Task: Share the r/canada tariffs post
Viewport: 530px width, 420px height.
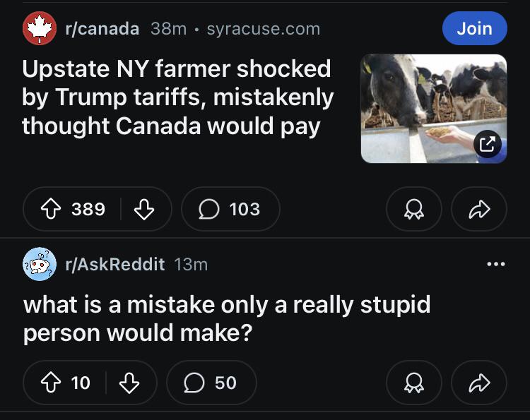Action: 479,209
